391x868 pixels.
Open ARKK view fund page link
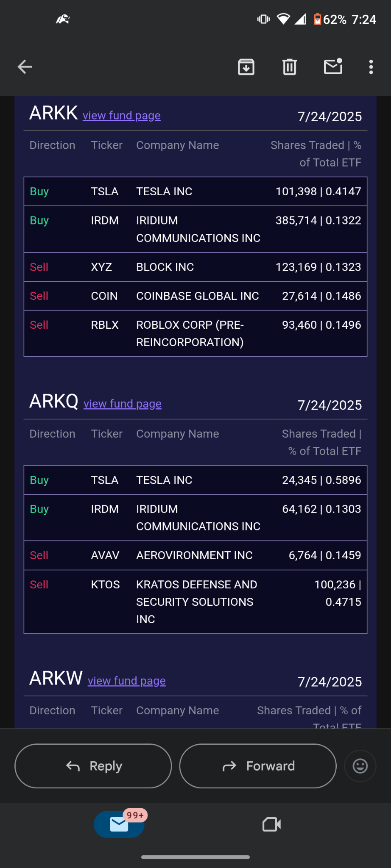click(x=122, y=116)
